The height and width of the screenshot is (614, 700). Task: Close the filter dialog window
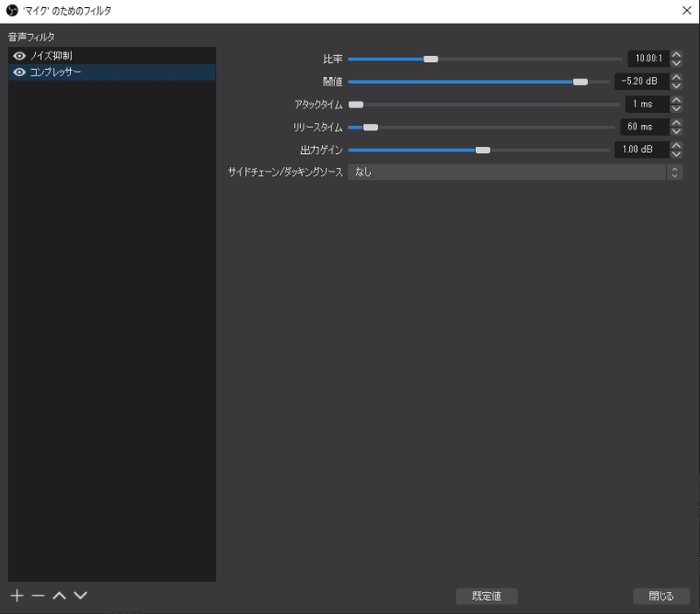tap(687, 10)
